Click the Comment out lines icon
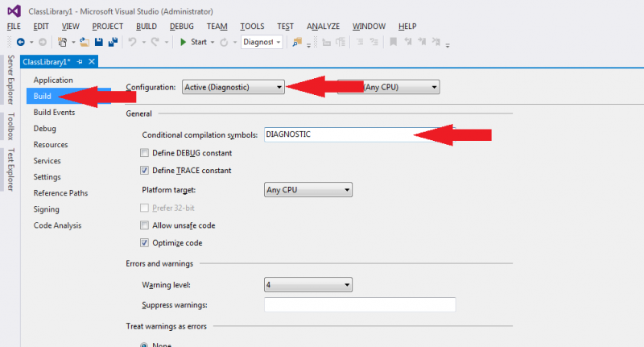The height and width of the screenshot is (347, 644). pos(360,42)
